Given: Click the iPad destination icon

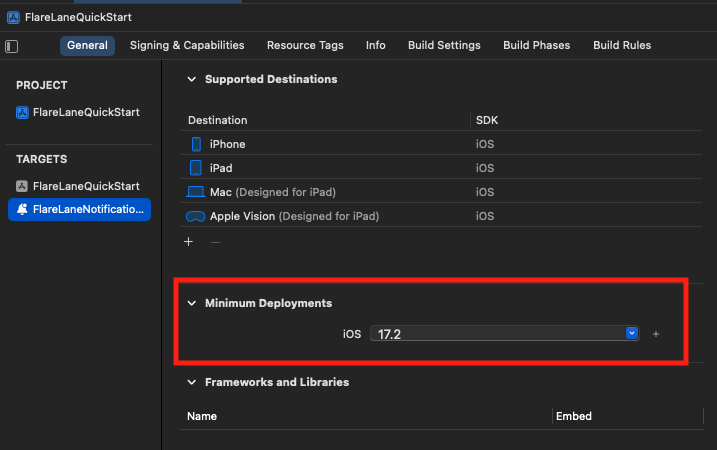Looking at the screenshot, I should [196, 168].
